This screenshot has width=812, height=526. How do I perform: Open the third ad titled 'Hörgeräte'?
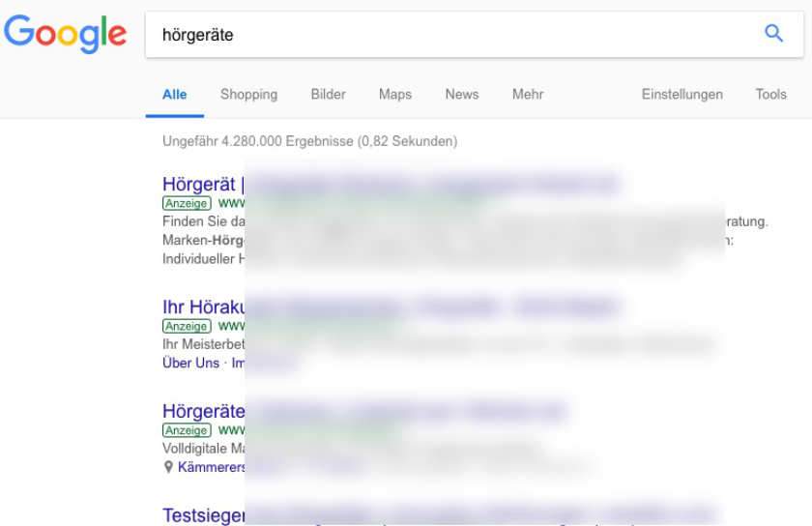coord(204,411)
